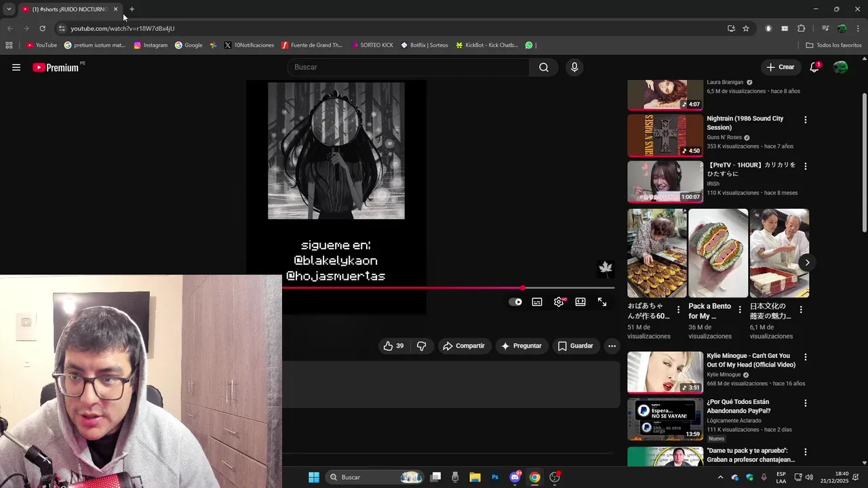The height and width of the screenshot is (488, 868).
Task: Open the Chrome three-dot menu
Action: (859, 28)
